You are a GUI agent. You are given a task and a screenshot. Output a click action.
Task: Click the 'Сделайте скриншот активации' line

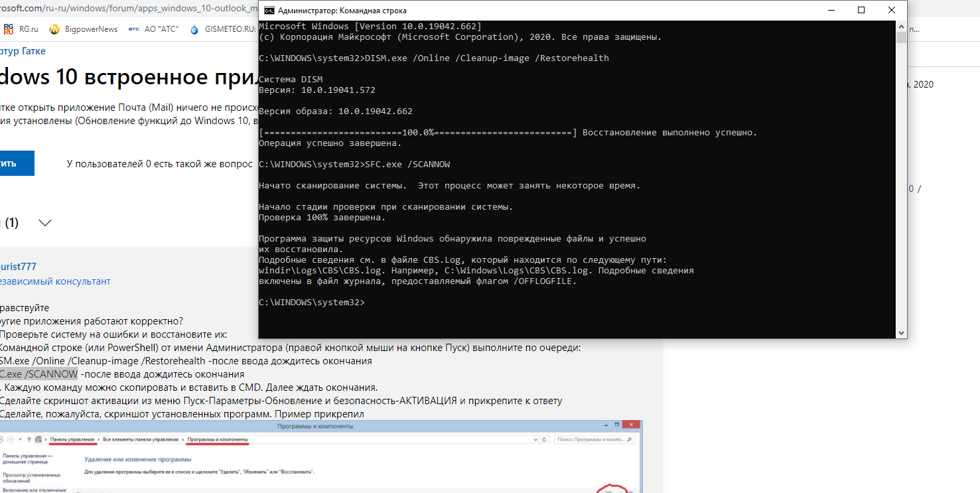pos(281,401)
